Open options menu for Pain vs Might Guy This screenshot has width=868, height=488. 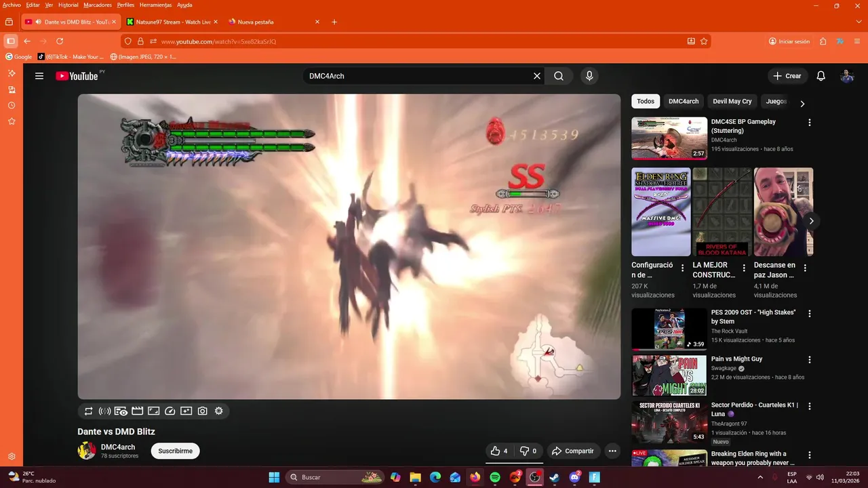(x=809, y=360)
